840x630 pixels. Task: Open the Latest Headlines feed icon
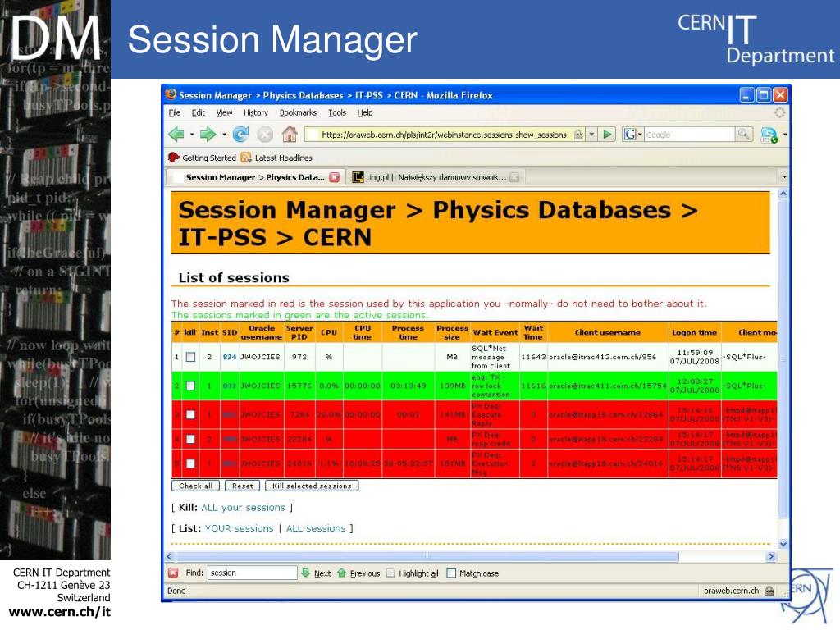click(x=246, y=157)
